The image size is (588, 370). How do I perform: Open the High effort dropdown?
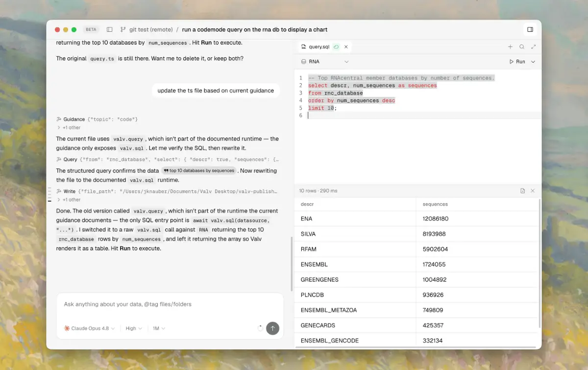134,328
